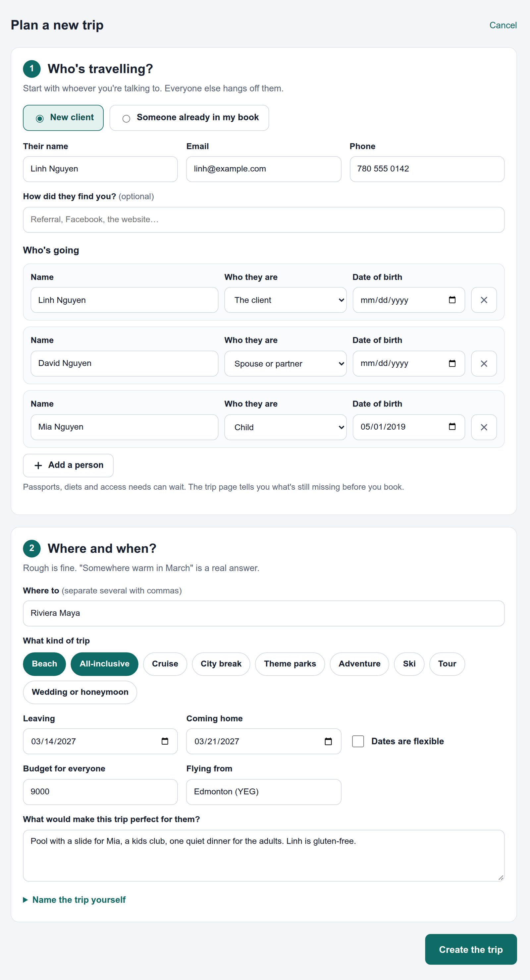Image resolution: width=530 pixels, height=980 pixels.
Task: Click the Where to field with Riviera Maya
Action: click(263, 613)
